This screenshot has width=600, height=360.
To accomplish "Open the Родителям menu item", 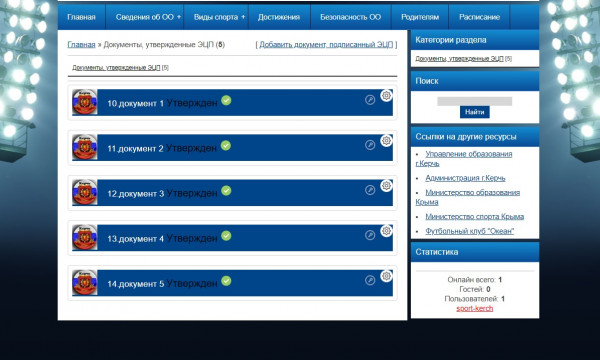I will tap(420, 17).
